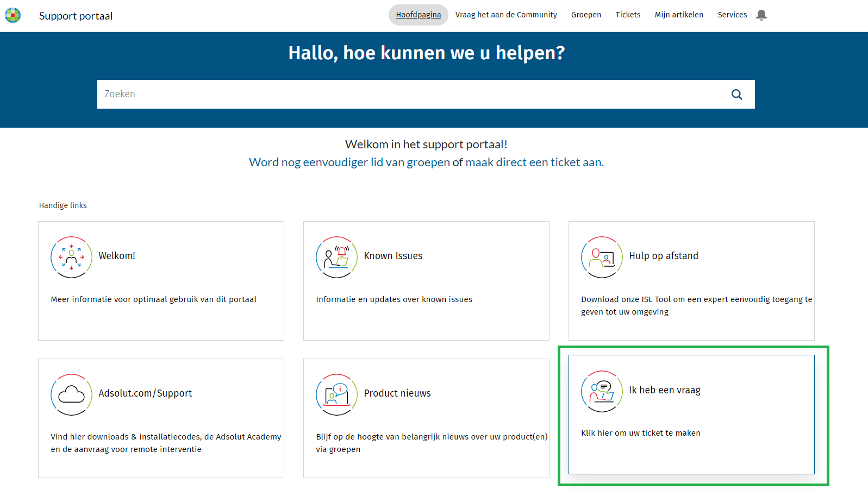Click the Known Issues card icon

[336, 257]
